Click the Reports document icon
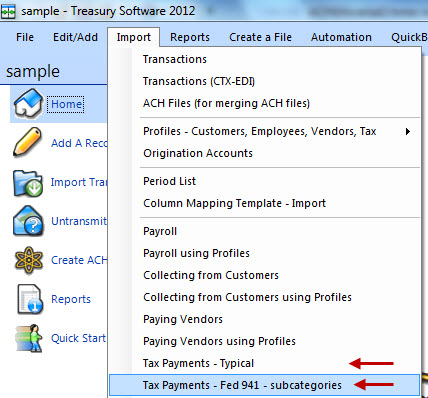The width and height of the screenshot is (428, 398). click(30, 299)
